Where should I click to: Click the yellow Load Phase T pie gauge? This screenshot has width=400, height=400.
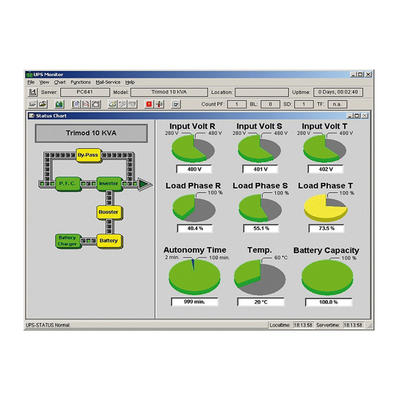click(x=326, y=208)
